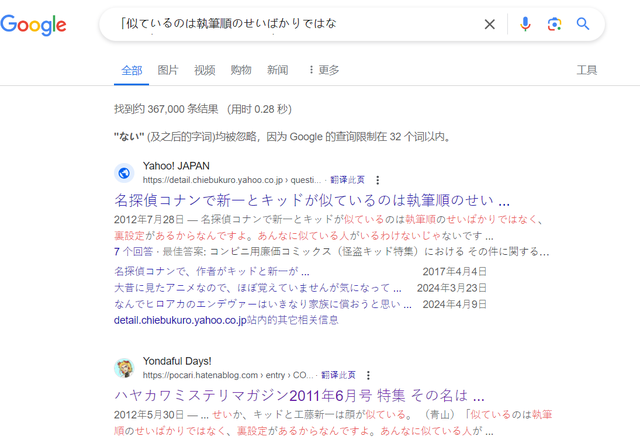Switch to the 图片 tab

click(x=168, y=70)
